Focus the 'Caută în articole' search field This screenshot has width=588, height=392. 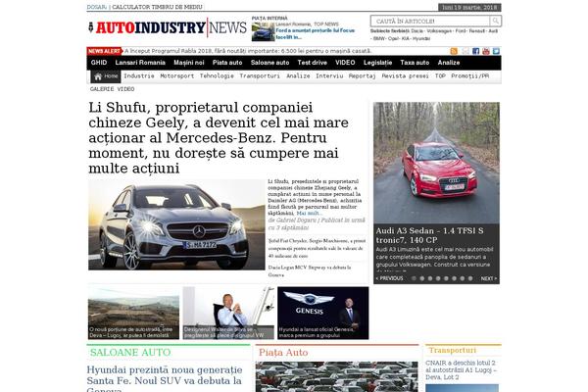pos(430,21)
